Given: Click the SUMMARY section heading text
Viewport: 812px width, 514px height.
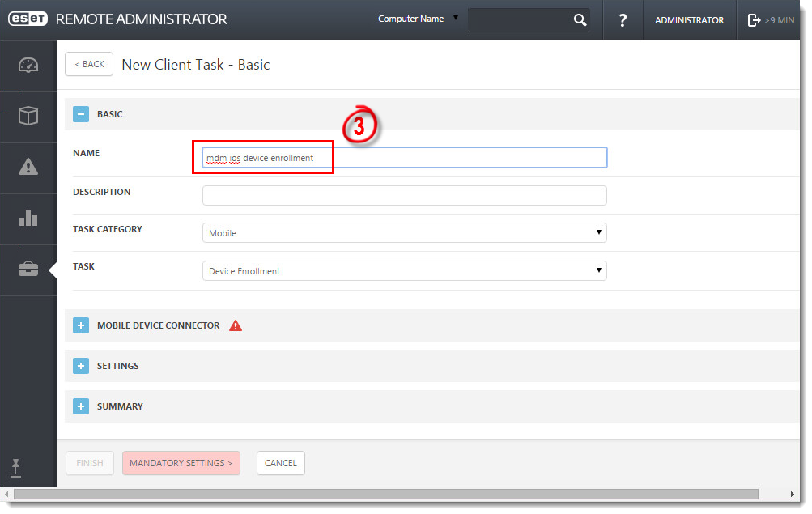Looking at the screenshot, I should (x=120, y=406).
